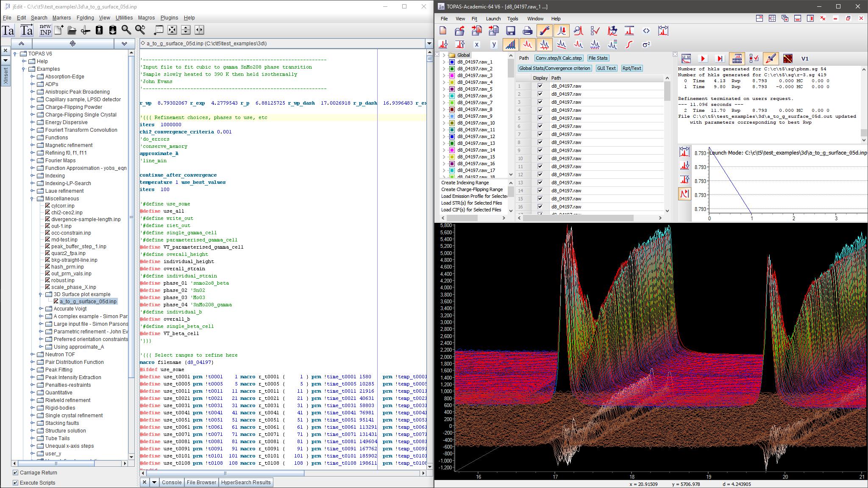868x488 pixels.
Task: Click the printer icon in TOPAS toolbar
Action: (x=527, y=30)
